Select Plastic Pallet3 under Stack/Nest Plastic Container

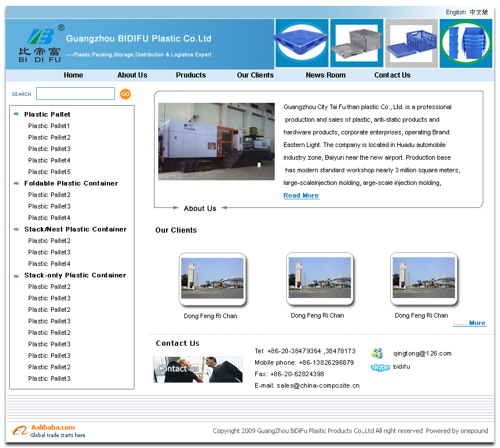(49, 252)
